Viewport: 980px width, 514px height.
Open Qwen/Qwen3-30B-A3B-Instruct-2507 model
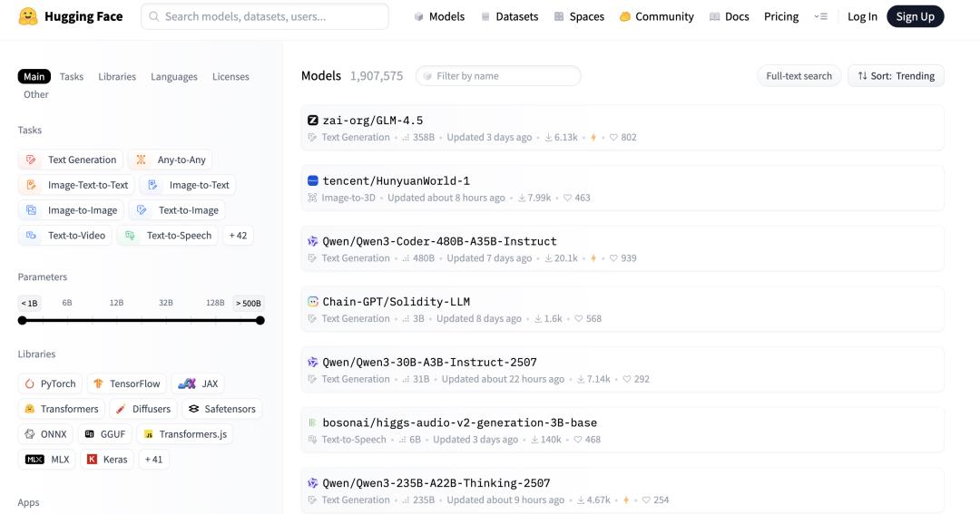(622, 370)
